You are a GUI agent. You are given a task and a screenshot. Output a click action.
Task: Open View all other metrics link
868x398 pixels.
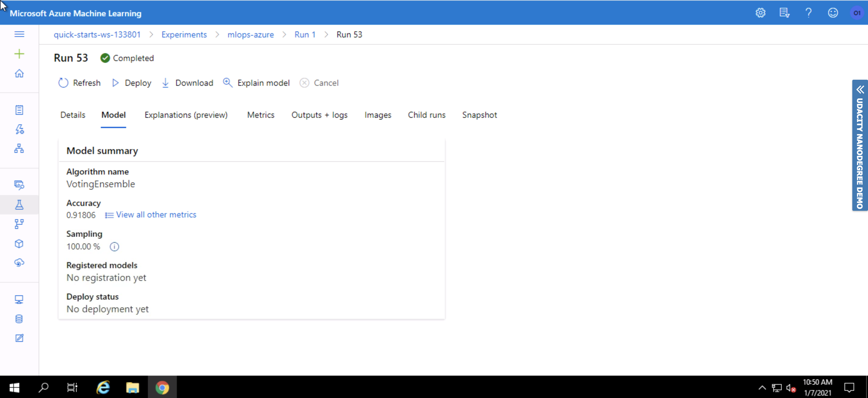(156, 215)
